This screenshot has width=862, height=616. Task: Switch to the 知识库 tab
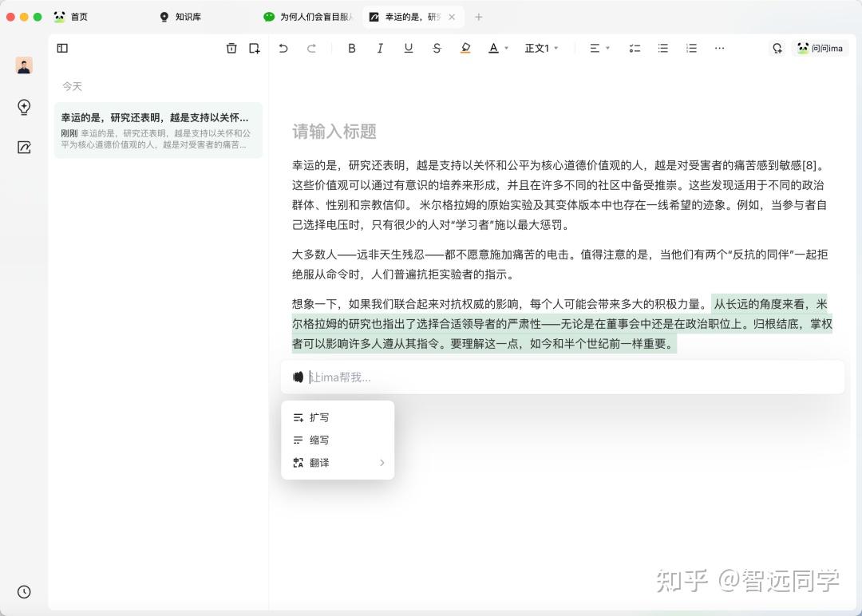click(189, 16)
